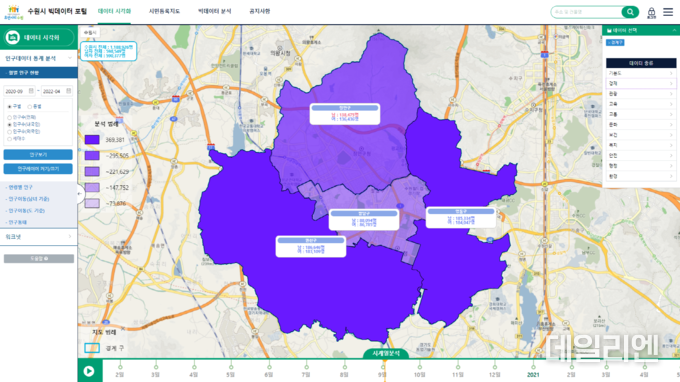The image size is (680, 382).
Task: Click the calendar icon beside end date 2022-04
Action: point(69,91)
